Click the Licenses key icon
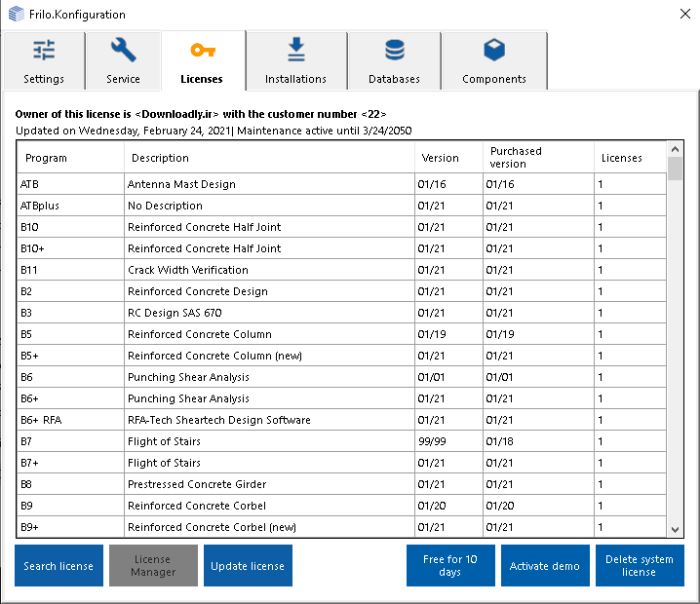Screen dimensions: 700x604 pos(202,51)
